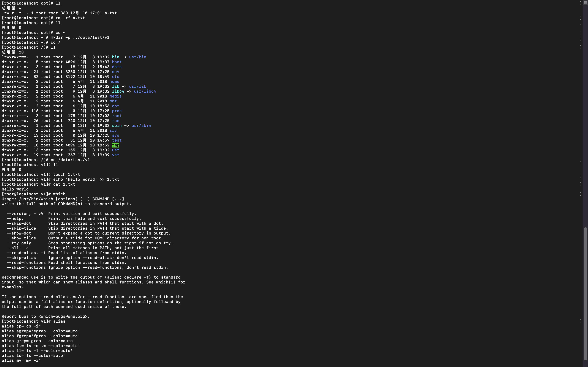Click the usr/sbin symlink target
The width and height of the screenshot is (588, 367).
click(141, 125)
